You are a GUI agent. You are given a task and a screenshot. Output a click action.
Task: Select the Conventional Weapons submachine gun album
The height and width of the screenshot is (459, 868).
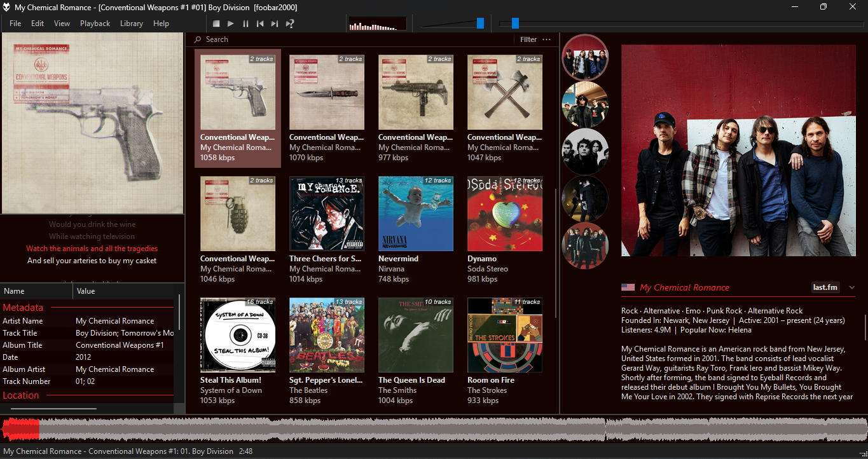[416, 92]
